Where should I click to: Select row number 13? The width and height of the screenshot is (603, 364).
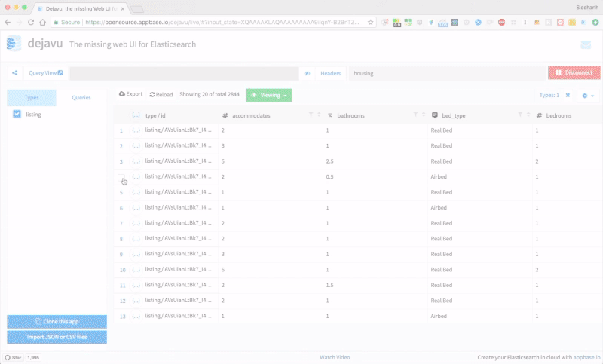coord(122,317)
